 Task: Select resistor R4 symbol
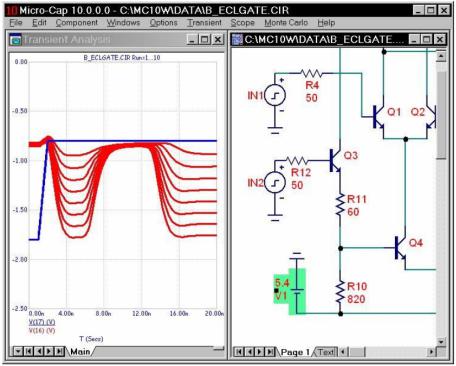(x=311, y=73)
